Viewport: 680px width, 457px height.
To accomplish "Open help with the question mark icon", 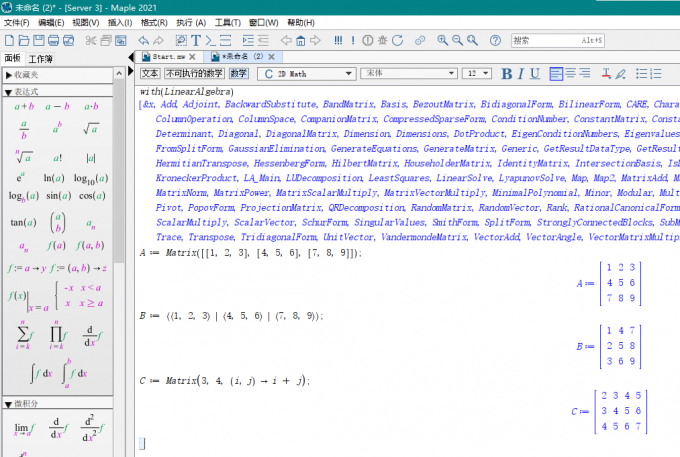I will click(495, 40).
